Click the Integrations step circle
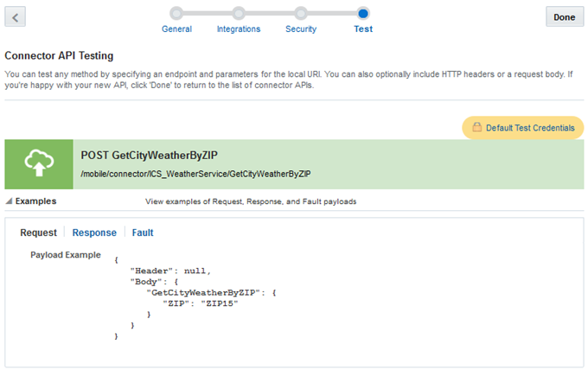 (239, 13)
